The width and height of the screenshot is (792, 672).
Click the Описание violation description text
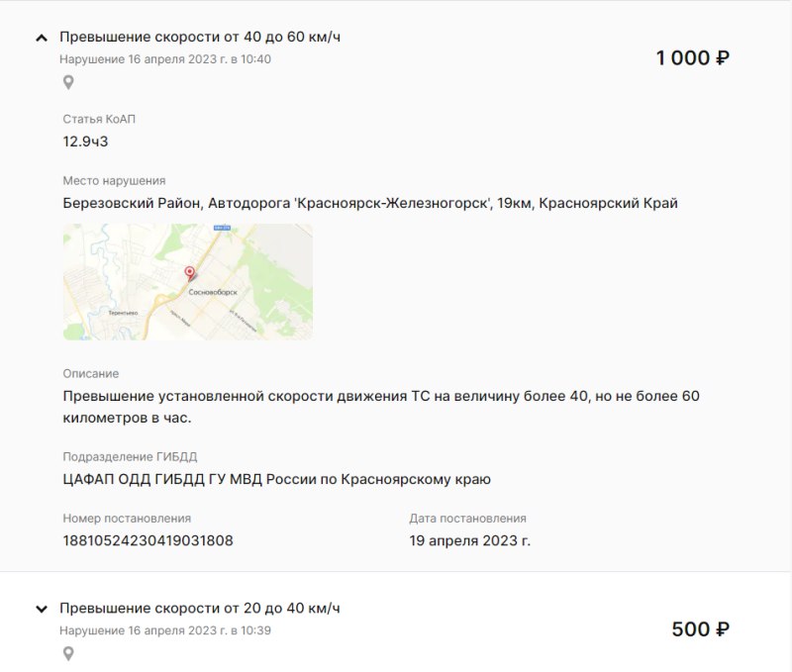[x=381, y=407]
